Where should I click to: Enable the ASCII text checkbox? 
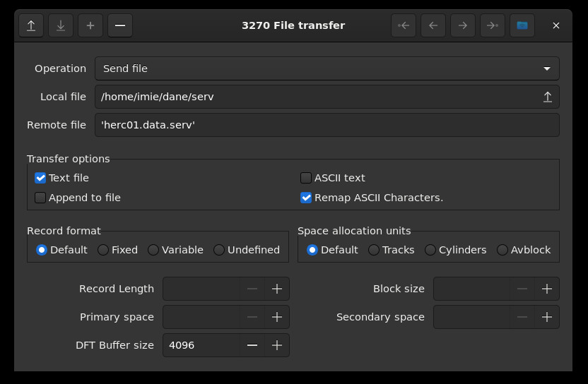[306, 178]
